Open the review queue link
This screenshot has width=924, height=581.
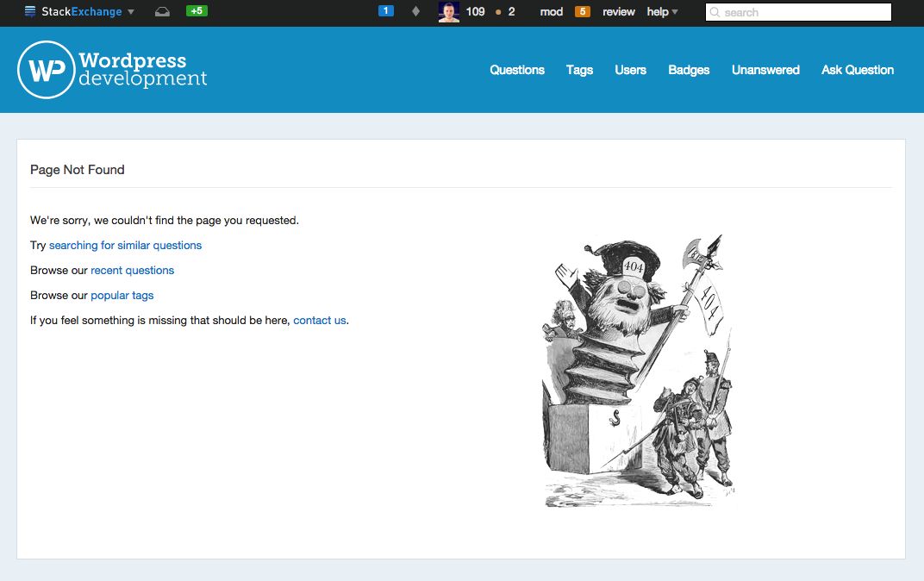click(618, 12)
